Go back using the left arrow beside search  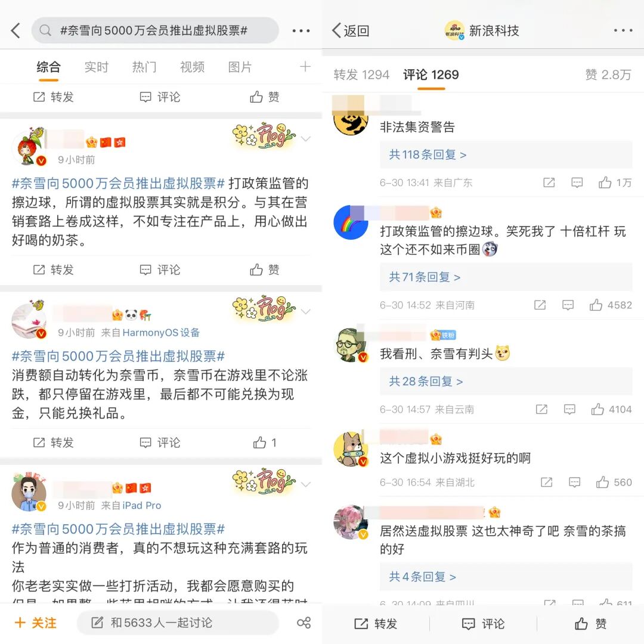coord(16,31)
